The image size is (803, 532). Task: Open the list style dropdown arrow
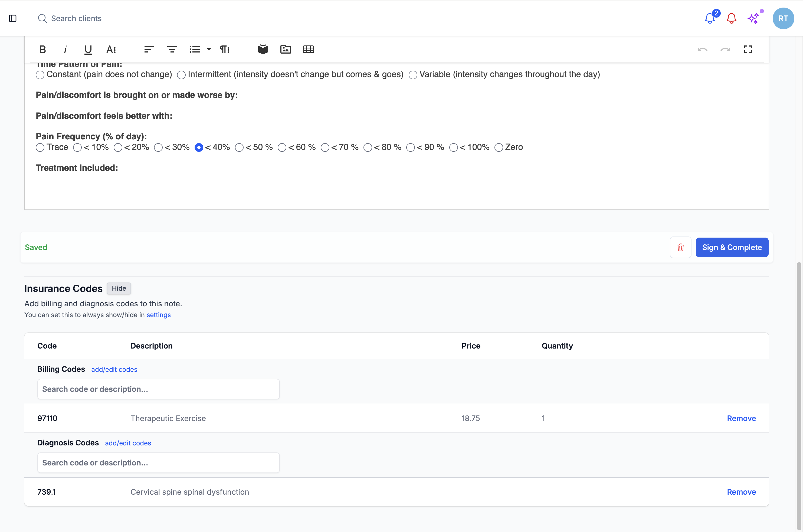pos(209,50)
